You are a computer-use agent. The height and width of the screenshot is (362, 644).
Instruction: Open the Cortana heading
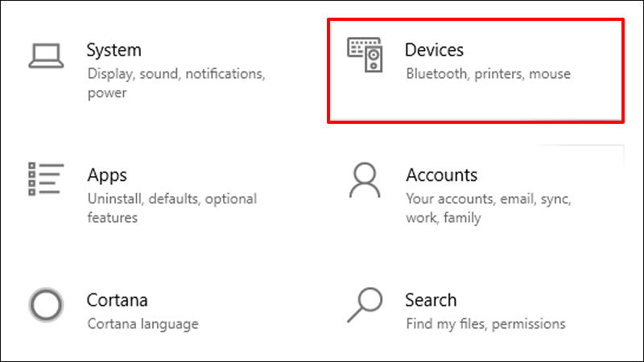coord(117,300)
